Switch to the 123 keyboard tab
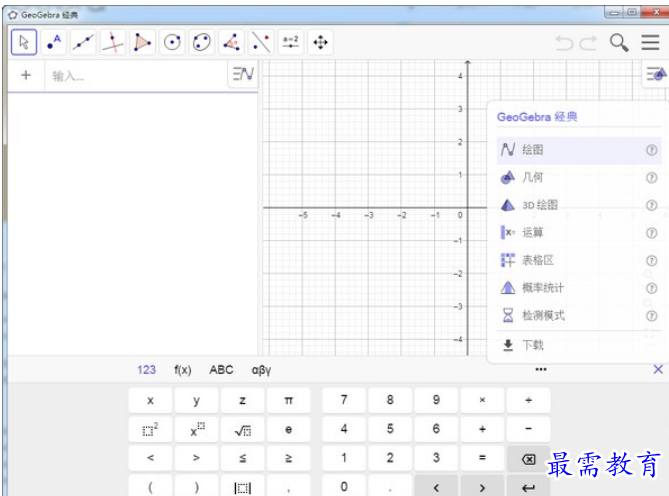Image resolution: width=669 pixels, height=496 pixels. (x=146, y=370)
